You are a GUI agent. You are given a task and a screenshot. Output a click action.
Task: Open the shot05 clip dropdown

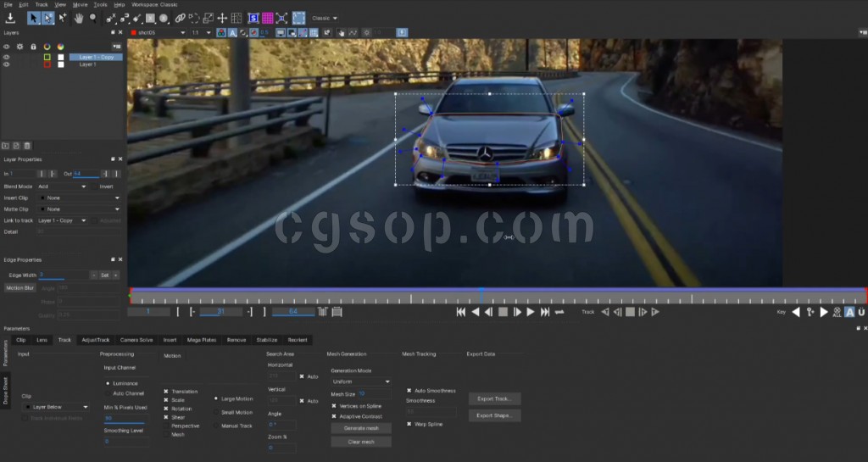(x=158, y=33)
